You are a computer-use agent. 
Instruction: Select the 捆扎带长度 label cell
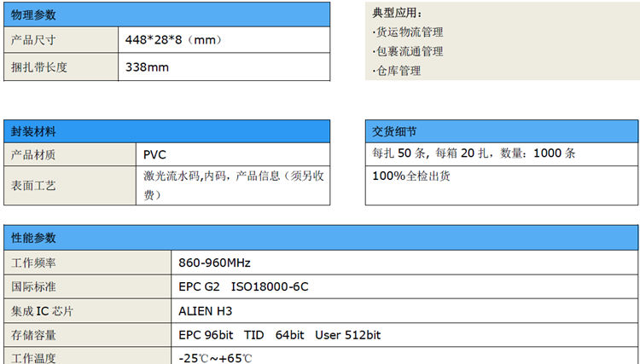[x=39, y=67]
